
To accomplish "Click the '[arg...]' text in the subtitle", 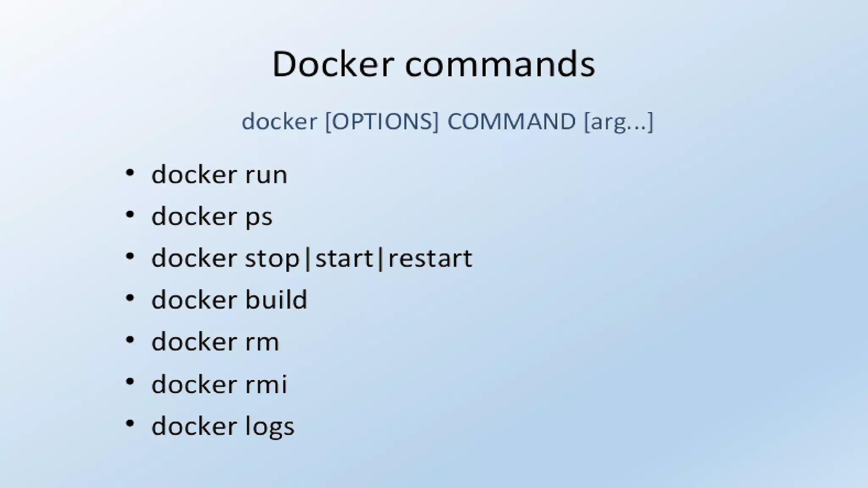I will coord(619,122).
